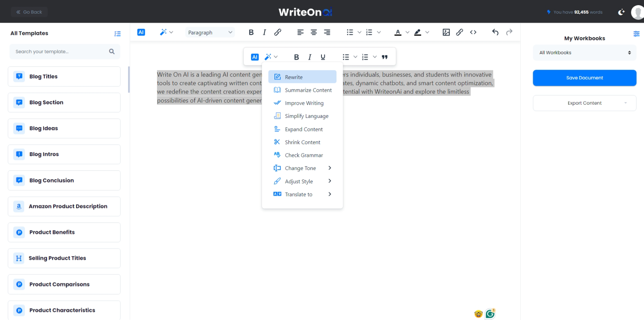This screenshot has width=644, height=320.
Task: Apply highlight color from main toolbar
Action: (418, 32)
